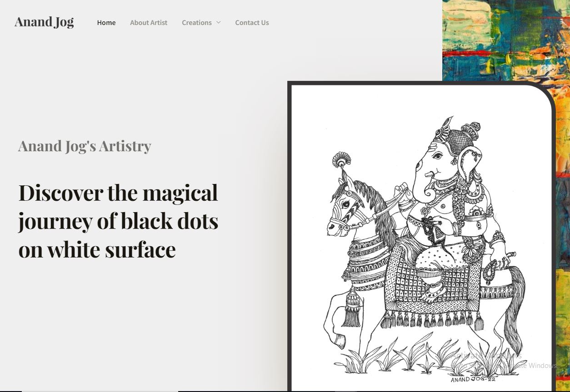Click the "Anand Jog's Artistry" subheading

[85, 146]
